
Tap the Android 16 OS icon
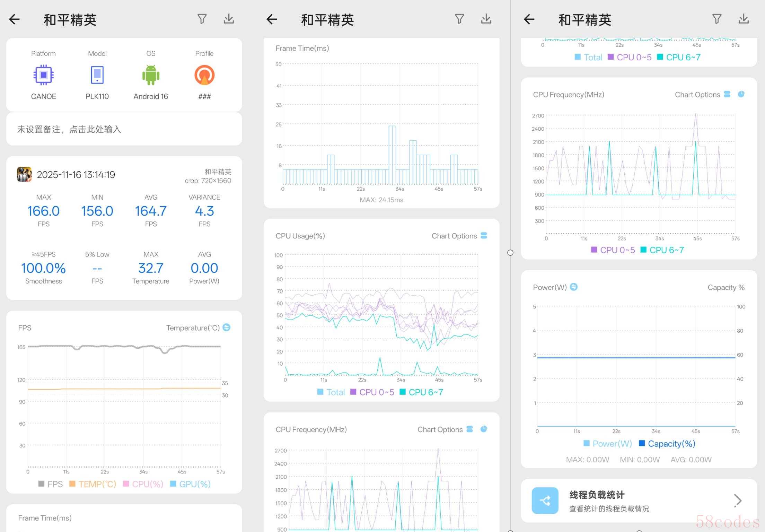pyautogui.click(x=151, y=75)
